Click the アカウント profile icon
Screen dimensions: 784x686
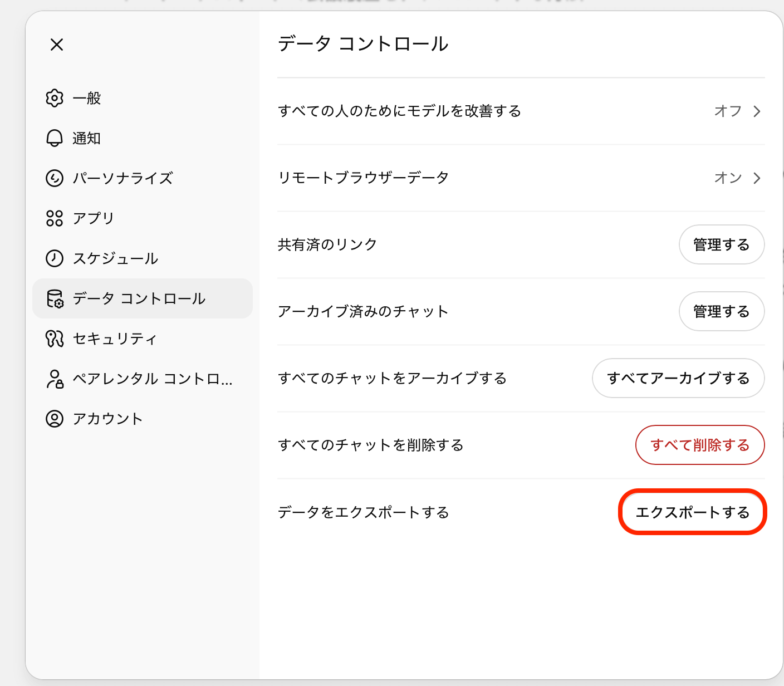(x=55, y=419)
